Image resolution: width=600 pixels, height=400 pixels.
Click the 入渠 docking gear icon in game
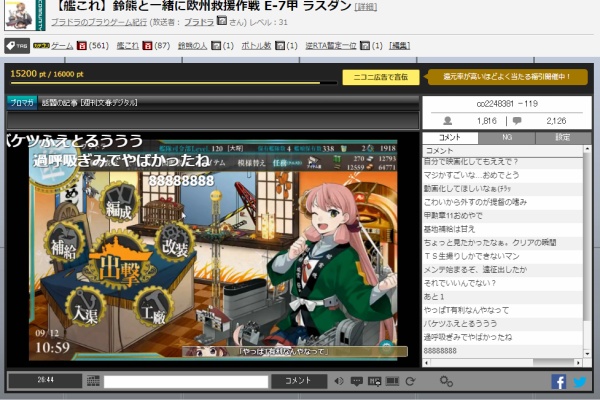pos(85,307)
